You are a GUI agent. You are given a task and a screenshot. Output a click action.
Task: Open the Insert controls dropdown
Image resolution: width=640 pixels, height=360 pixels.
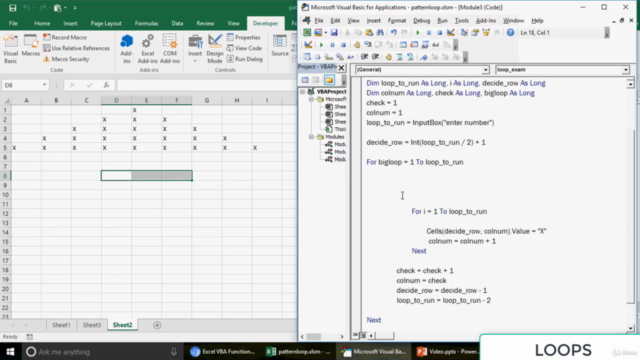click(x=195, y=49)
